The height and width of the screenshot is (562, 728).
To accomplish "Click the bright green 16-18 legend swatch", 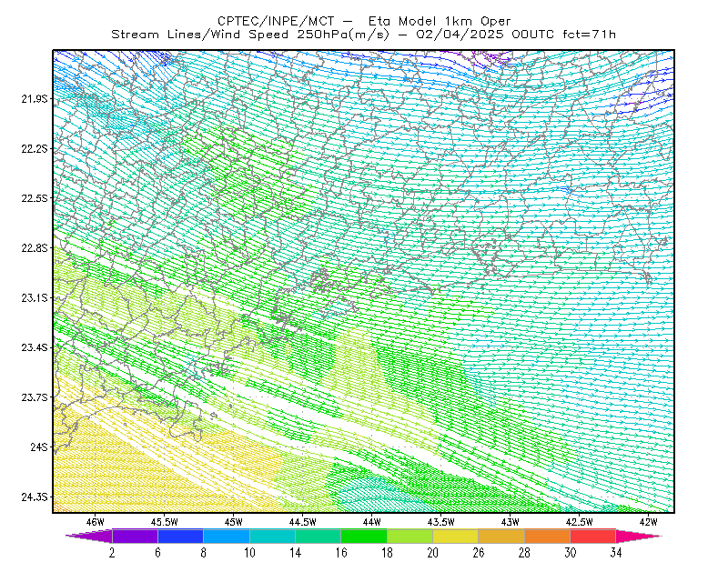I will [x=364, y=536].
